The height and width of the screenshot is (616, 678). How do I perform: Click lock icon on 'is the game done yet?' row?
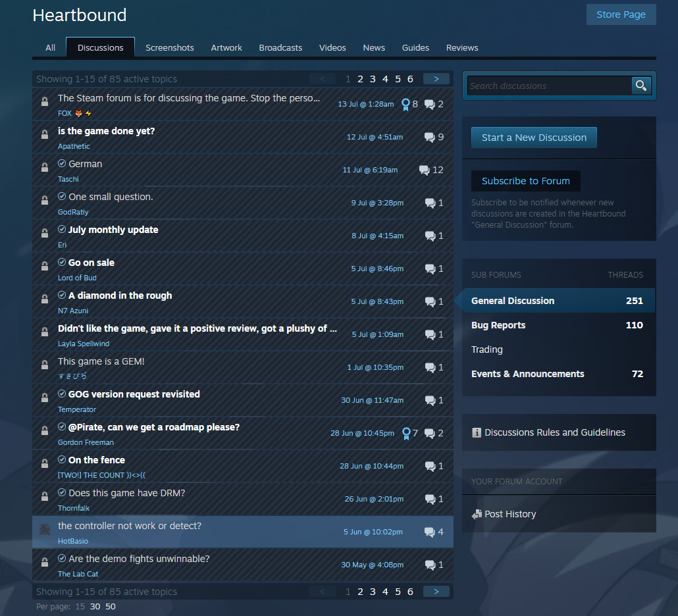(45, 134)
